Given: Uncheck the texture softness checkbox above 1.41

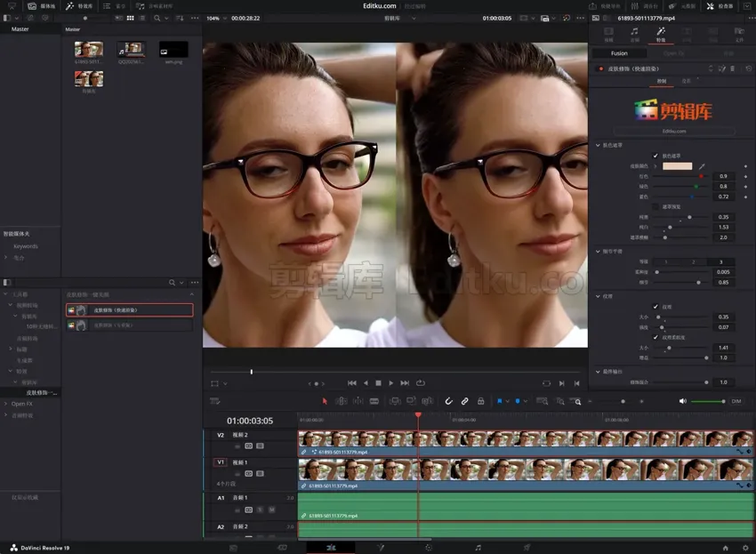Looking at the screenshot, I should pos(655,338).
